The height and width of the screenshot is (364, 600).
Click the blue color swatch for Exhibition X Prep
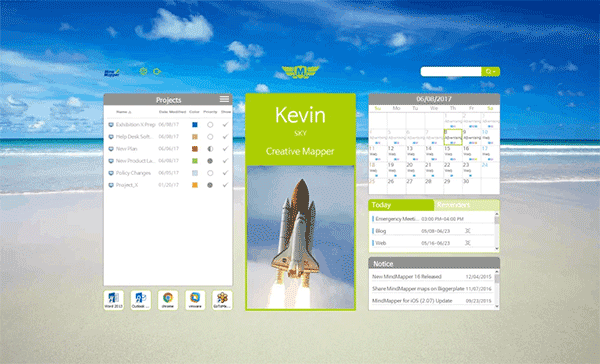click(x=195, y=125)
